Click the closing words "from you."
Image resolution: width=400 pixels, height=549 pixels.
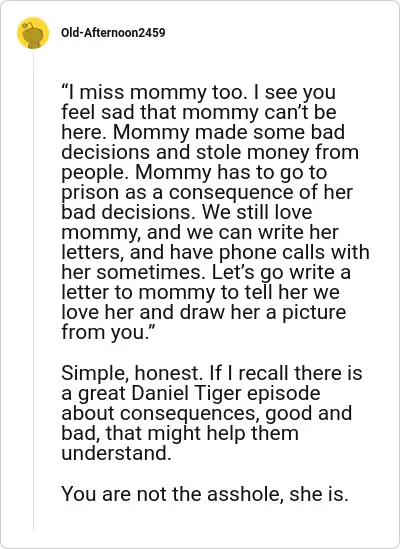[x=108, y=332]
